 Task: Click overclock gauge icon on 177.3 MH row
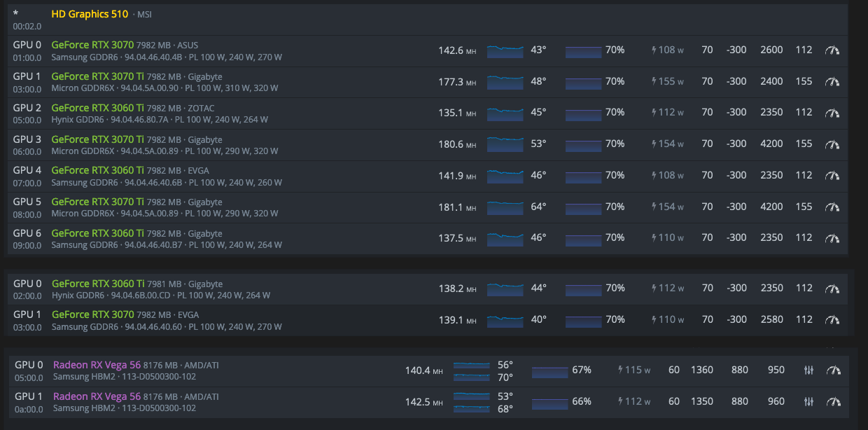pos(832,81)
